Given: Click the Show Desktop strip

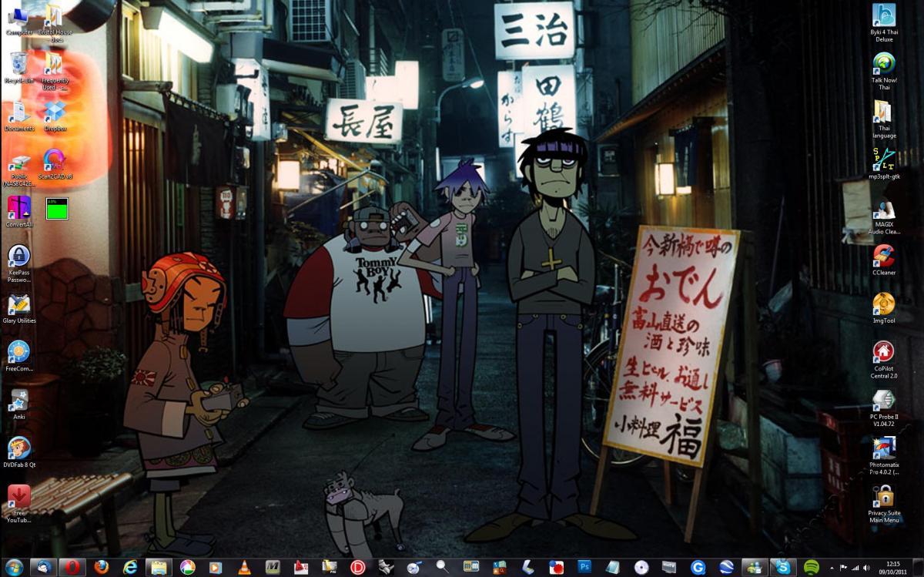Looking at the screenshot, I should pyautogui.click(x=918, y=568).
